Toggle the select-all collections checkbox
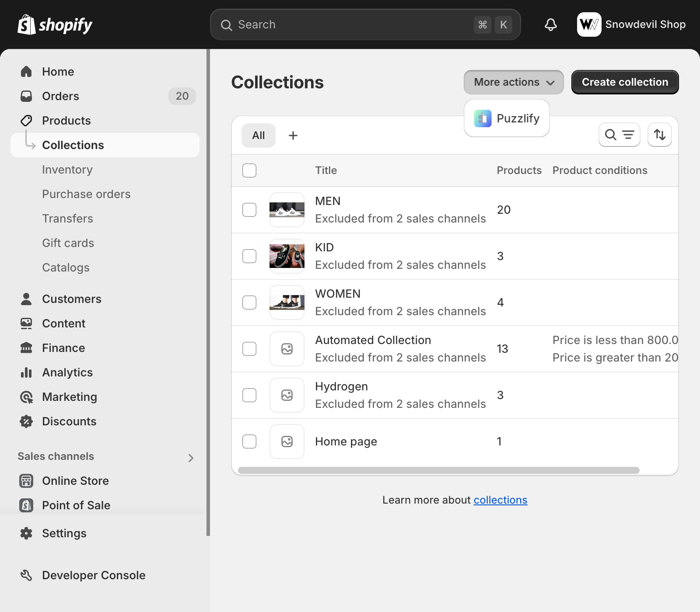 [x=249, y=170]
